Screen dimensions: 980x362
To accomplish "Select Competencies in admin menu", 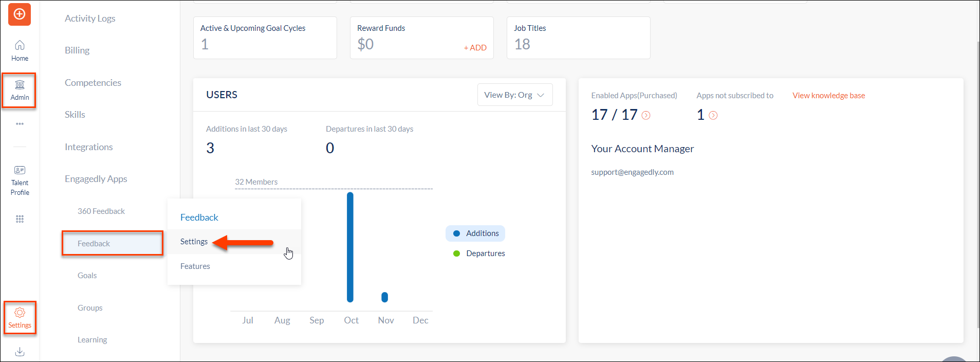I will click(x=93, y=83).
